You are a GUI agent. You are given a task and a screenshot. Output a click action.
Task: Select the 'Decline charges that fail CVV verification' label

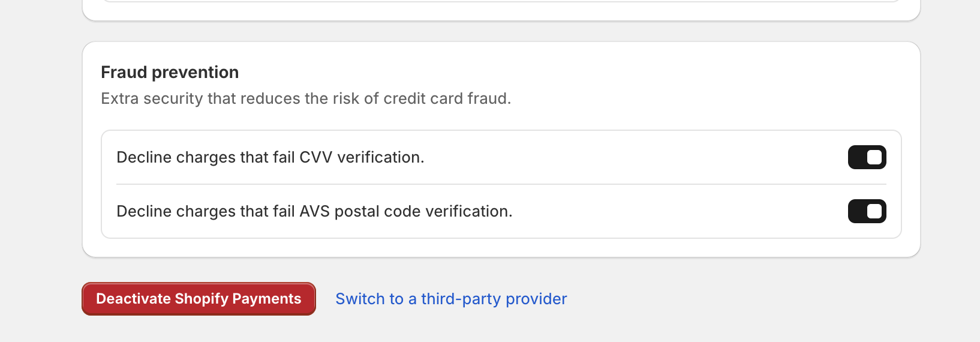point(270,157)
